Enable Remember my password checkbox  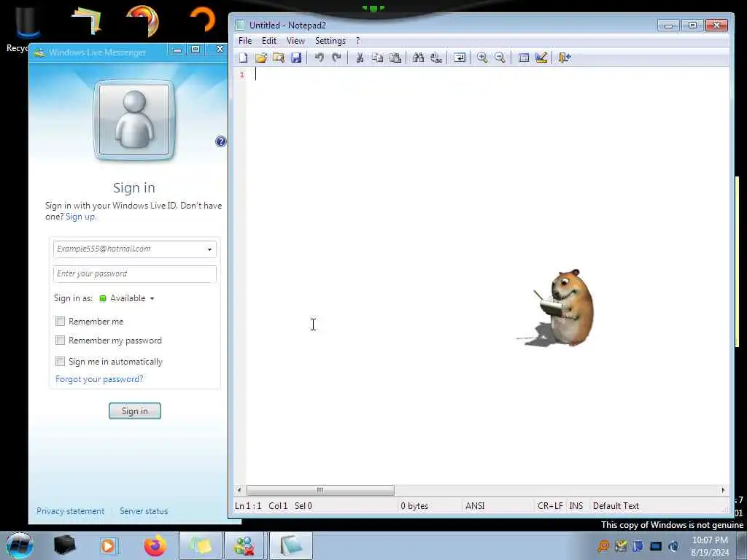coord(60,341)
